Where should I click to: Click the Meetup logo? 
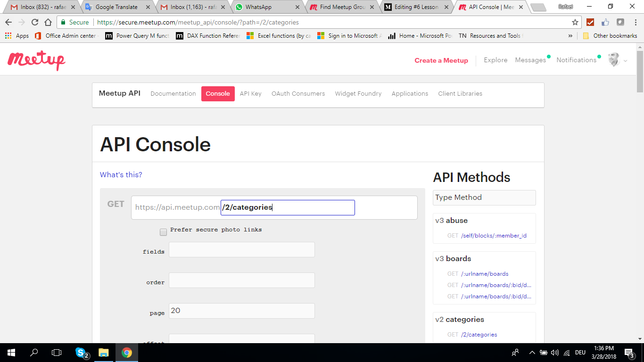click(36, 60)
